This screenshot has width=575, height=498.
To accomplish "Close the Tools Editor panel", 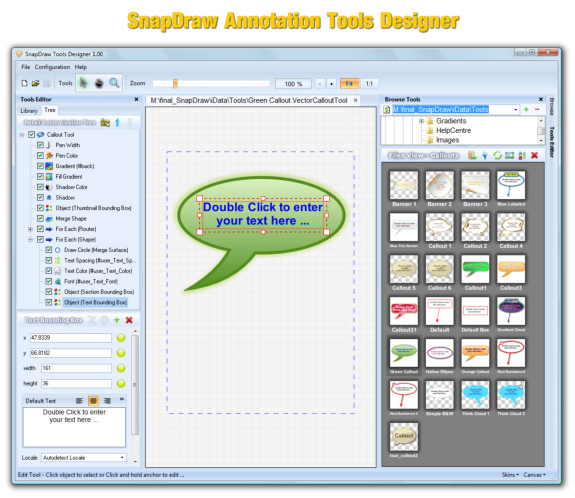I will point(136,99).
